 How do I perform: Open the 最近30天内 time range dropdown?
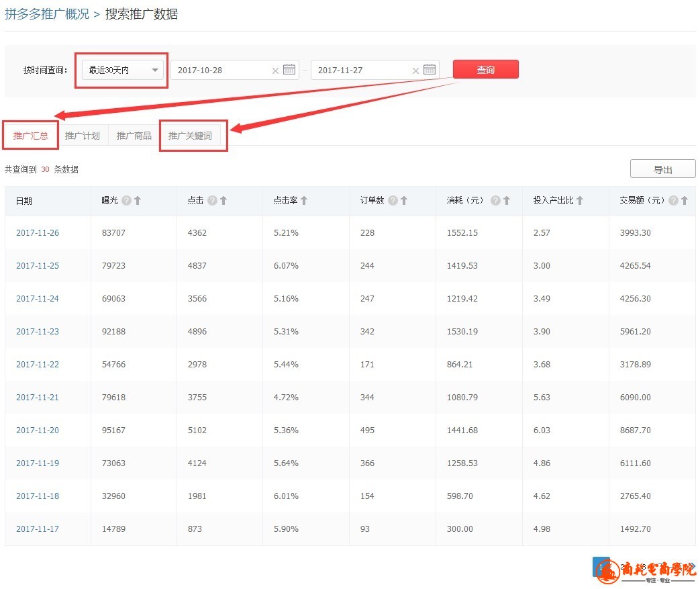[x=123, y=70]
